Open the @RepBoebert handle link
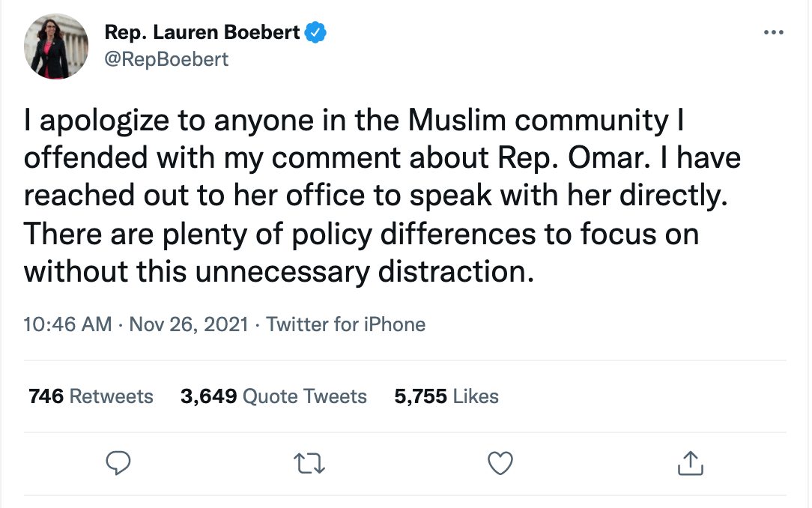 (166, 59)
